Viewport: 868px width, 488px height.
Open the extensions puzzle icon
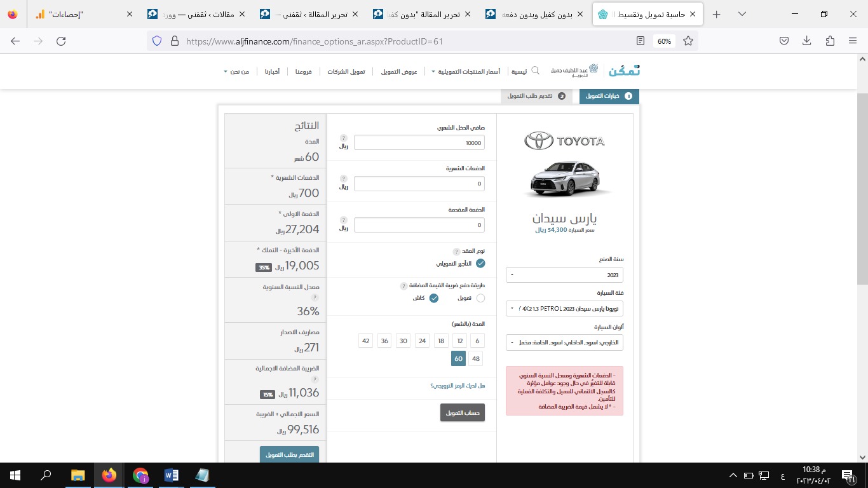click(x=830, y=41)
